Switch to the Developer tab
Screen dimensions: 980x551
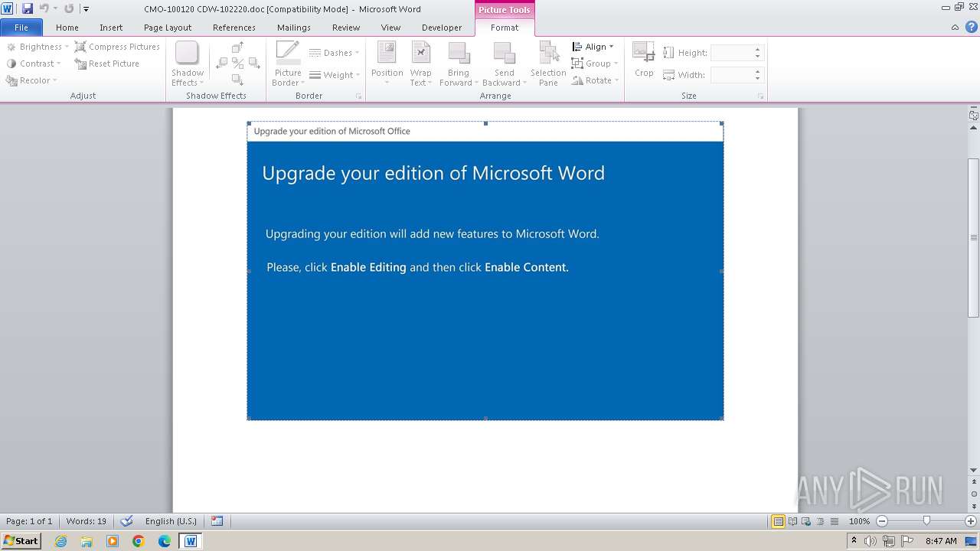[442, 28]
